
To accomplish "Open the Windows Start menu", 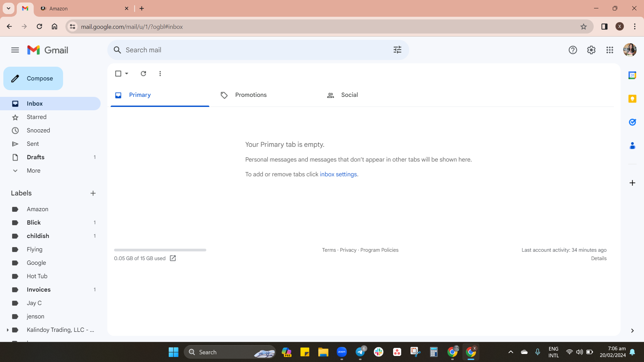I will coord(173,352).
